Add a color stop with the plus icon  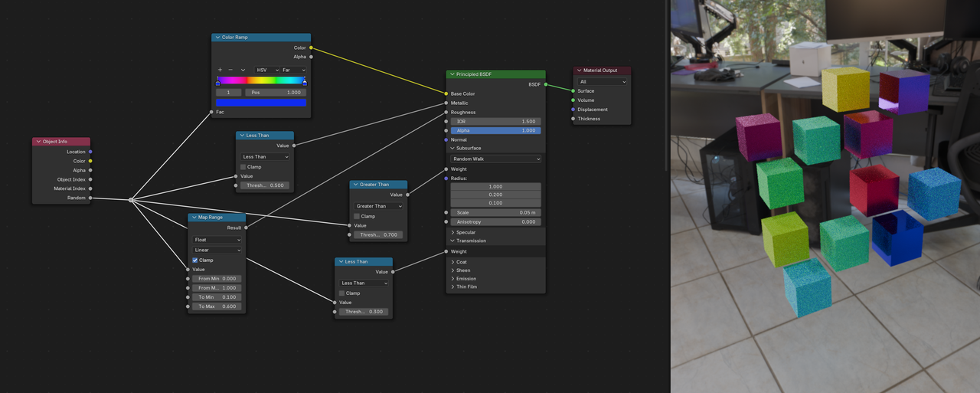tap(220, 70)
